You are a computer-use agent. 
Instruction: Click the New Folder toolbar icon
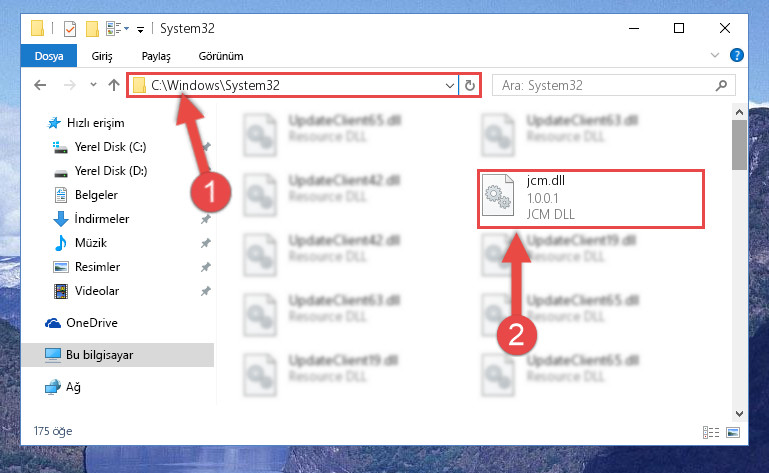click(x=92, y=29)
